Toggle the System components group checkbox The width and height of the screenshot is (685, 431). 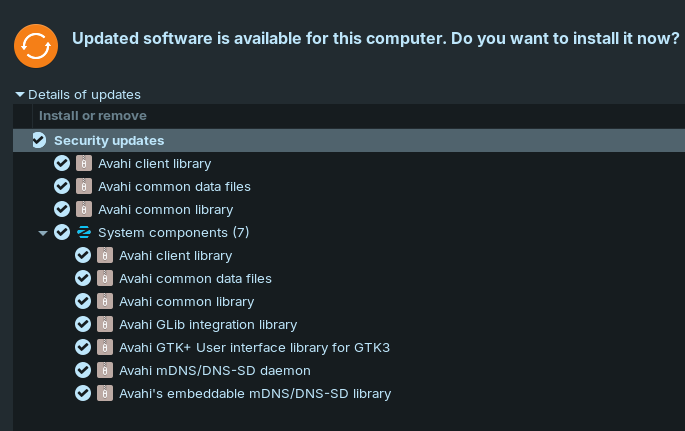point(62,232)
